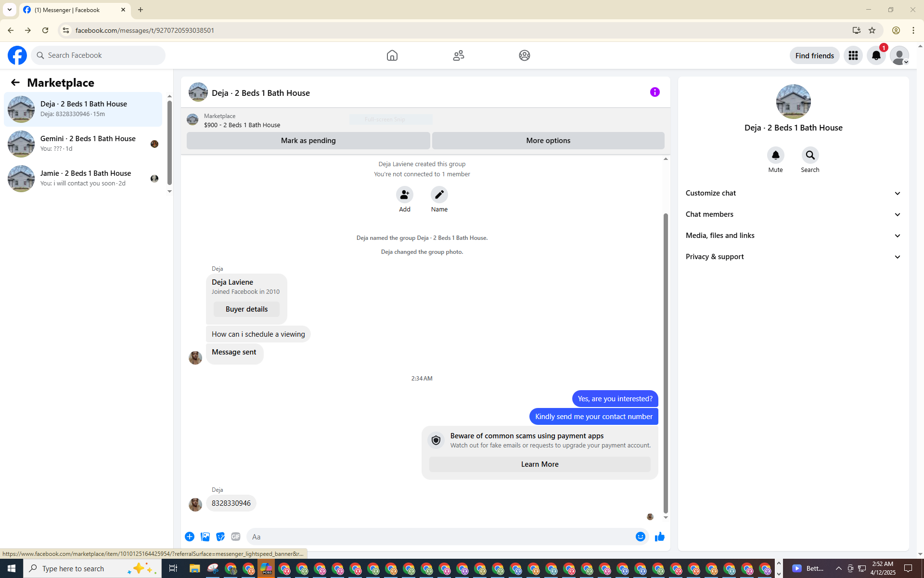924x578 pixels.
Task: Click the message 'Kindly send me your contact number'
Action: pyautogui.click(x=594, y=417)
